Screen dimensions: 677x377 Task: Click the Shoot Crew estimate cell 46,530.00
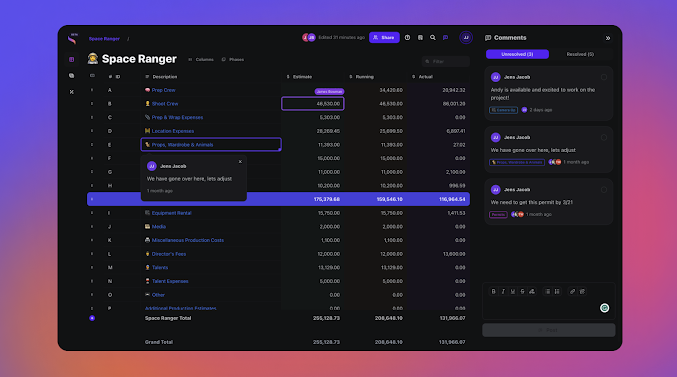[x=313, y=104]
